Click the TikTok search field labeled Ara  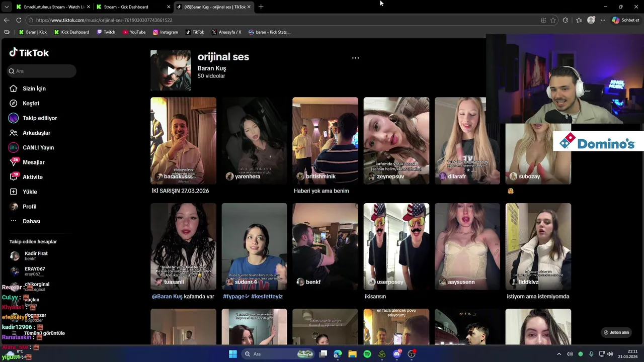click(x=42, y=71)
